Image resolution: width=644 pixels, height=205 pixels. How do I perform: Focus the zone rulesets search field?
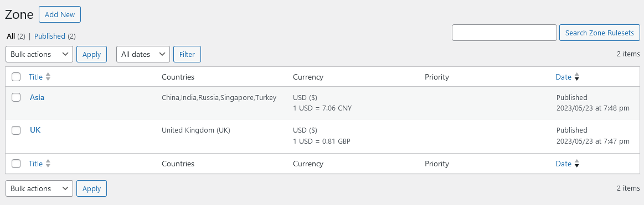click(504, 33)
